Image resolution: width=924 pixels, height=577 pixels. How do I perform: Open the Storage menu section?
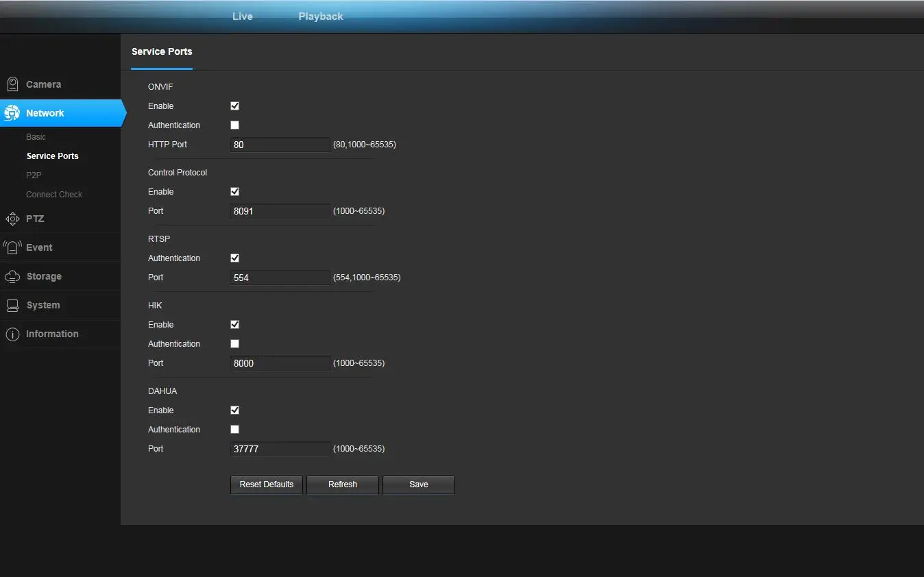coord(60,276)
